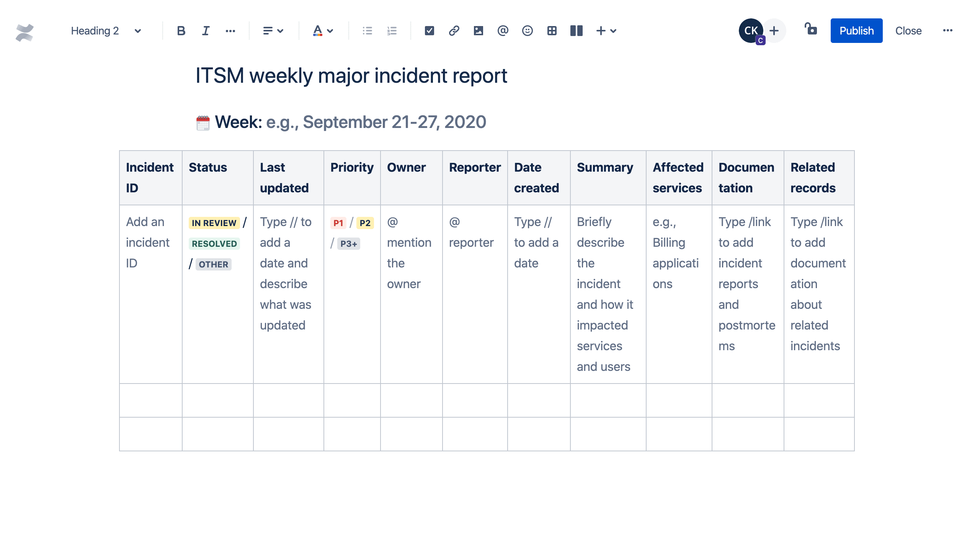Click the Bold formatting icon
Screen dimensions: 980x541
tap(180, 31)
